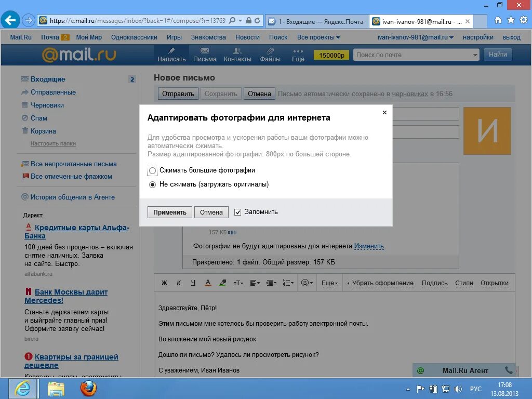Click the browser back arrow button
532x399 pixels.
[10, 20]
